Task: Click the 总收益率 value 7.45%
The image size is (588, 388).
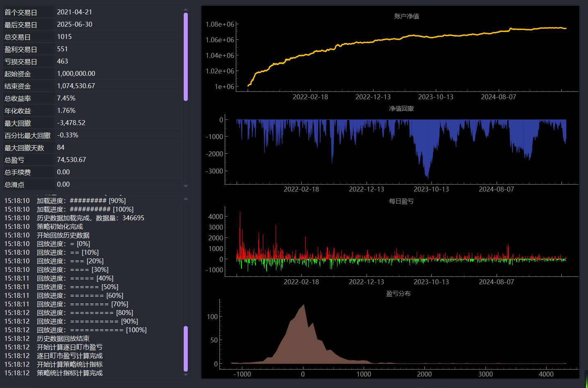Action: [66, 98]
